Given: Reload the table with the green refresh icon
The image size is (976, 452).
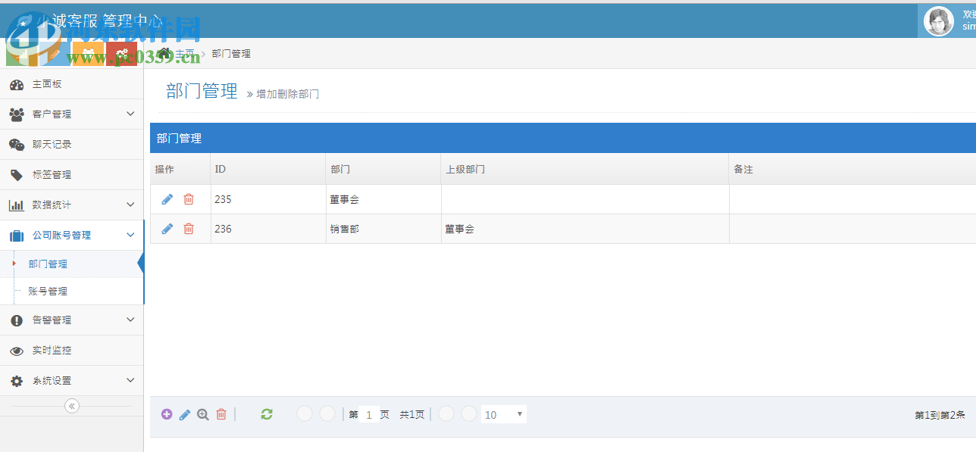Looking at the screenshot, I should [267, 414].
